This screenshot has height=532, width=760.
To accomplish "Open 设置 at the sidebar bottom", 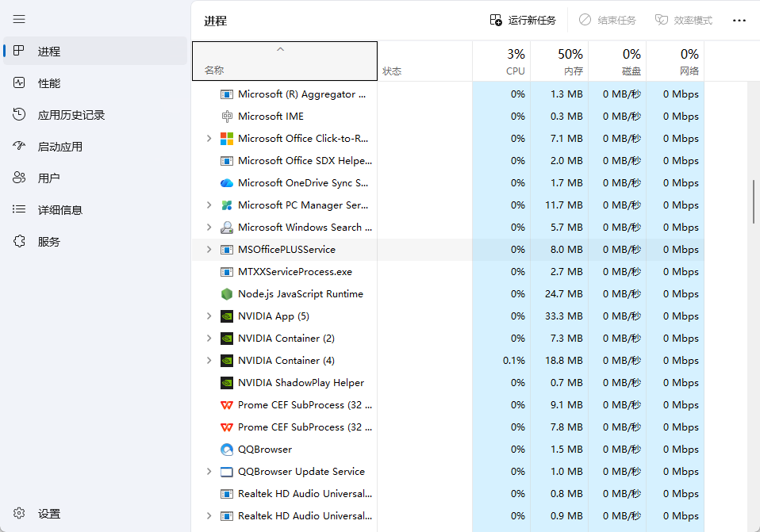I will (x=49, y=514).
